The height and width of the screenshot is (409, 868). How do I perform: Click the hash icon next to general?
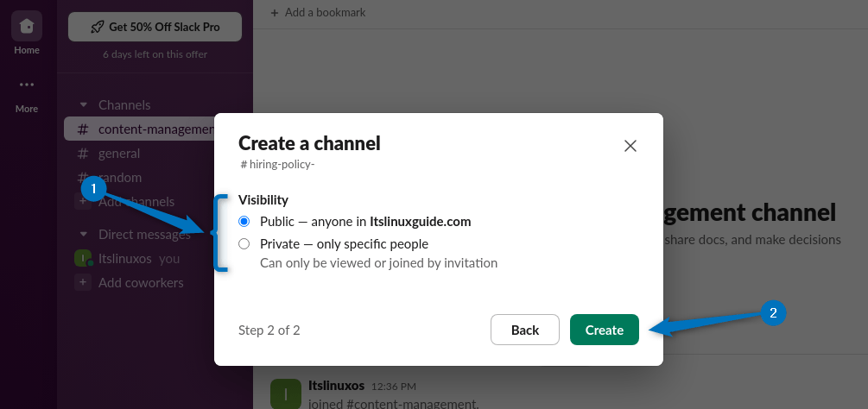click(x=83, y=154)
